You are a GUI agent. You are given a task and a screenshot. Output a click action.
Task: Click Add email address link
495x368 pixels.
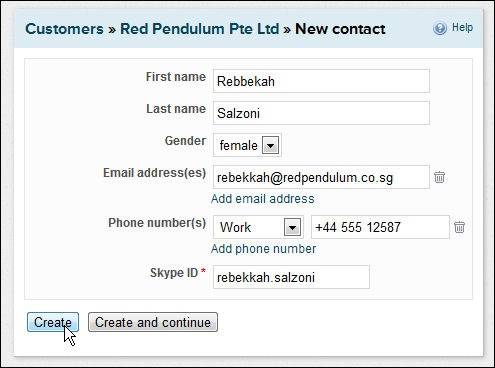(x=263, y=199)
